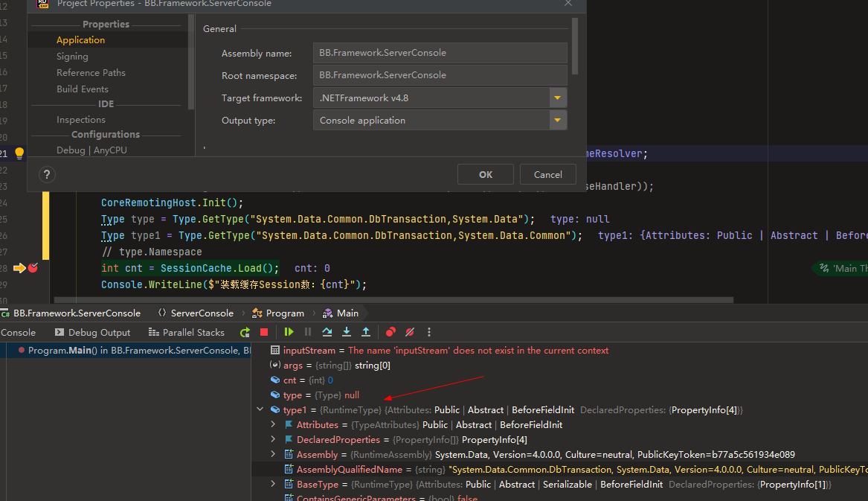Click the type variable icon
868x501 pixels.
[x=275, y=395]
